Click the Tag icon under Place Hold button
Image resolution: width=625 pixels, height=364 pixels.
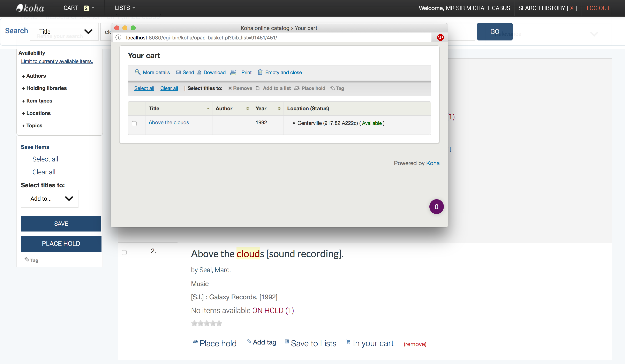coord(27,259)
